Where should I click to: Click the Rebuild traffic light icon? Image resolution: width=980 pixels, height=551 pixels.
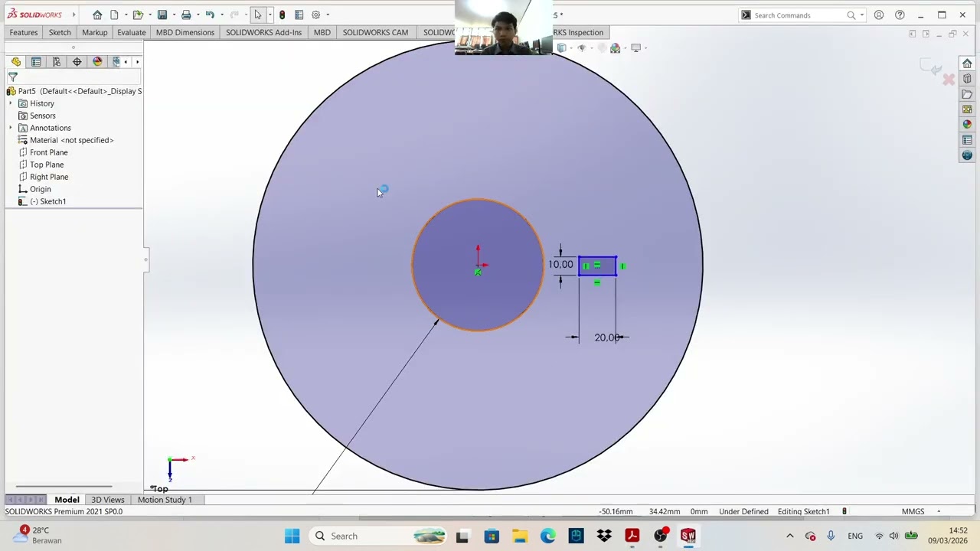282,15
